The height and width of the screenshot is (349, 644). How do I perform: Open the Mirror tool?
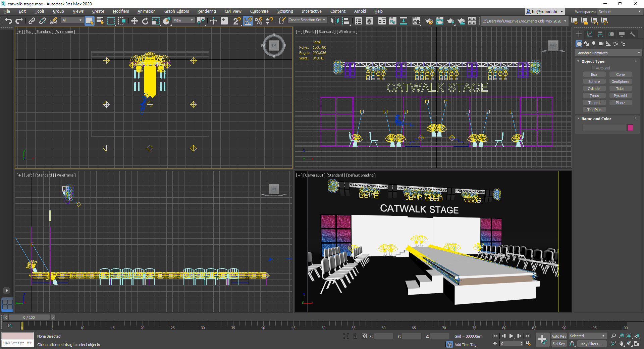[334, 21]
